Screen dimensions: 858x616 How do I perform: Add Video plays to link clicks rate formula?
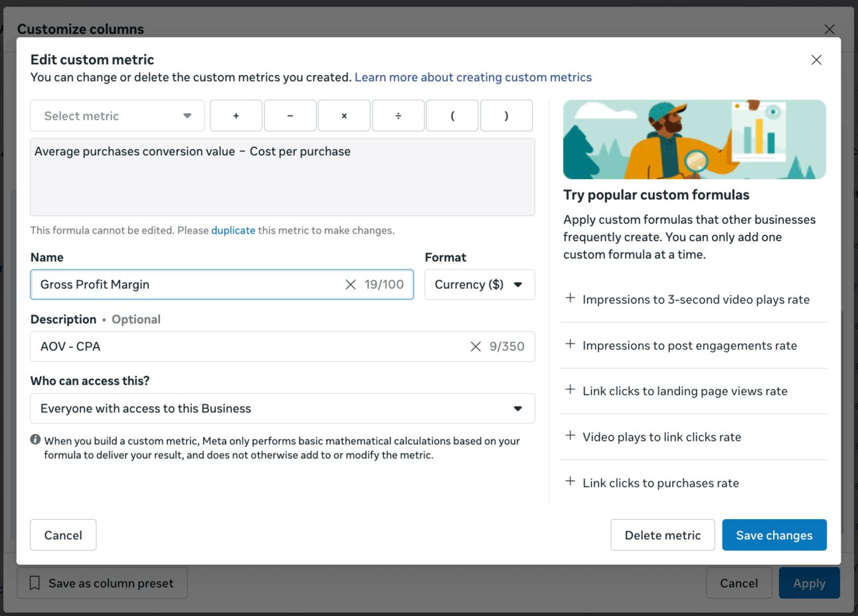pos(693,437)
